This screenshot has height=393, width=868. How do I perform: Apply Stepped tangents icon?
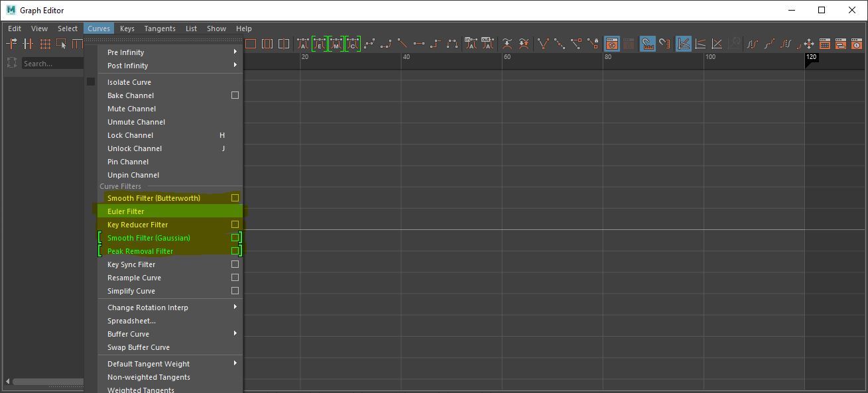click(x=436, y=44)
